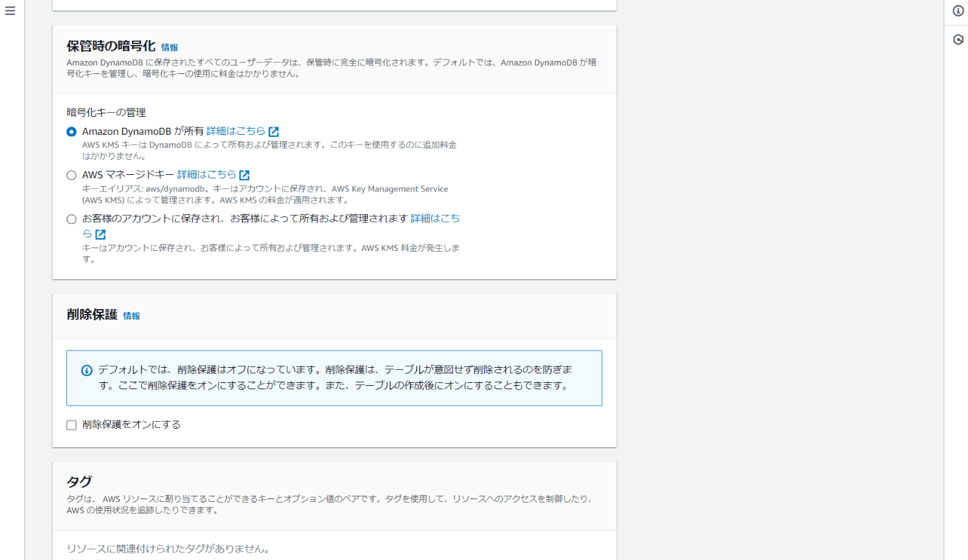
Task: Open 情報 link next to 削除保護
Action: tap(131, 316)
